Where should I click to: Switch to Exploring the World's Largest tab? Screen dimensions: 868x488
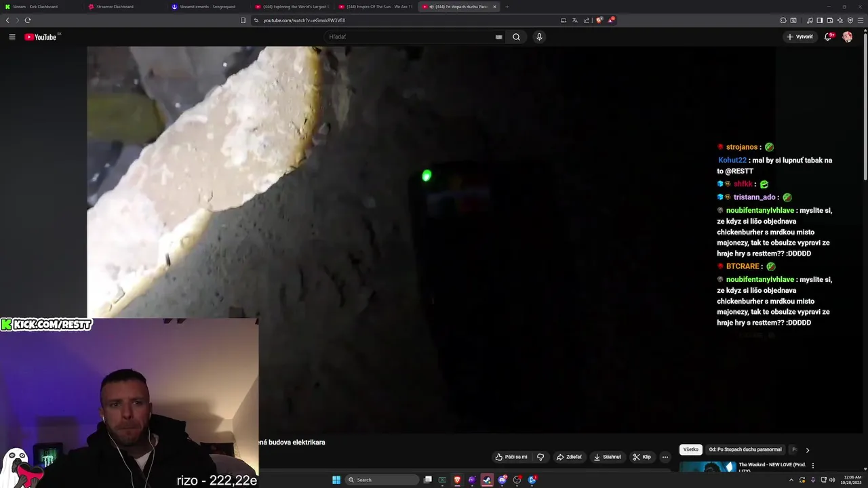(292, 7)
